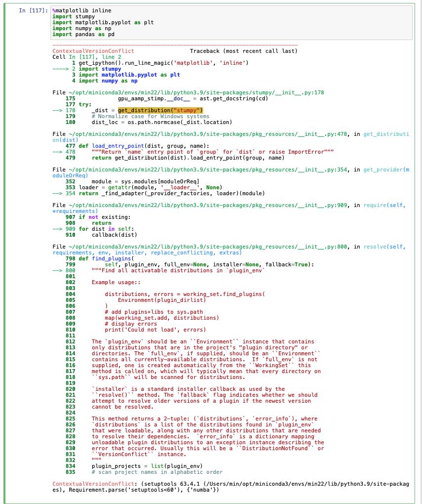Click 'module = sys.modules[moduleOrReq]' line
422x504 pixels.
click(145, 182)
